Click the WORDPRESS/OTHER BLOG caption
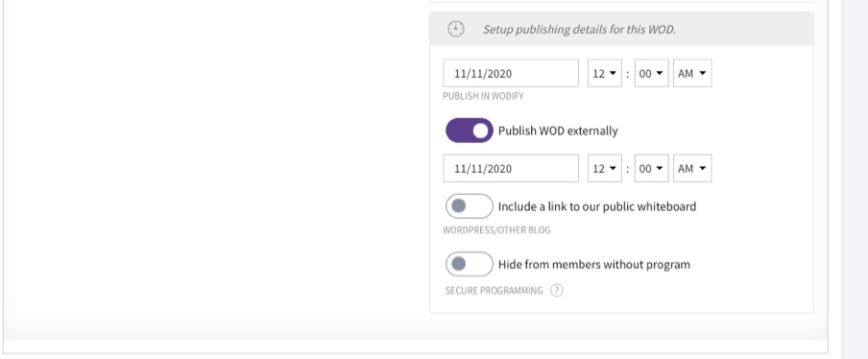Viewport: 868px width, 359px height. (496, 230)
